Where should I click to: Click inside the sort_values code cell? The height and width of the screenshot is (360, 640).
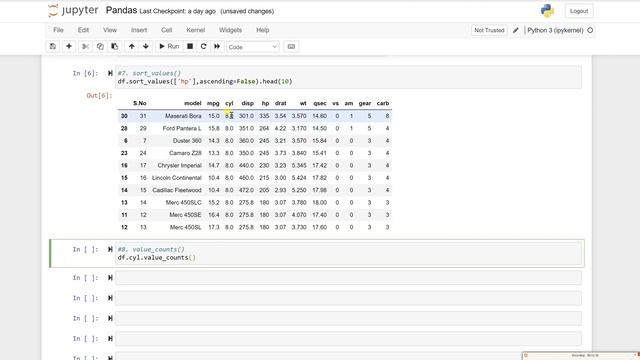click(x=348, y=77)
